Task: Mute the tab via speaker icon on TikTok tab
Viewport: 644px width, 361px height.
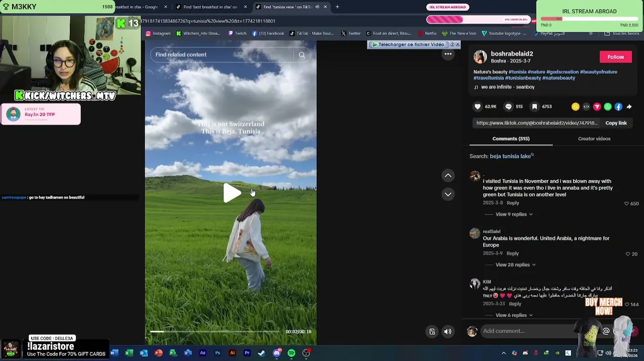Action: click(317, 7)
